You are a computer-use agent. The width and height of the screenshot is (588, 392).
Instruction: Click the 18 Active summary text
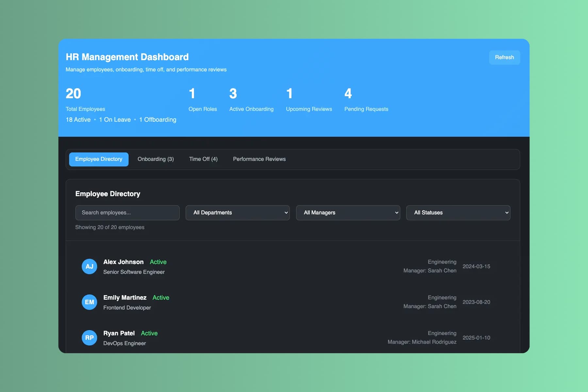coord(78,120)
